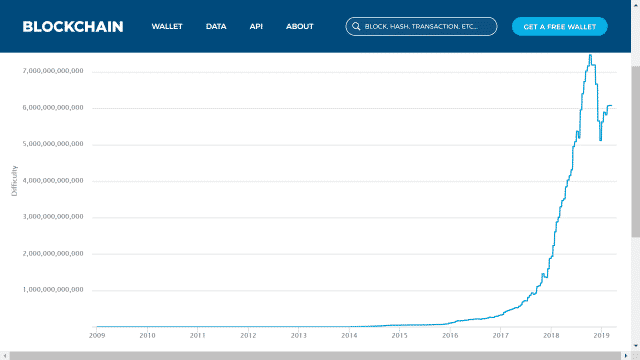Click the vertical scrollbar down arrow
Viewport: 640px width, 360px height.
coord(636,346)
